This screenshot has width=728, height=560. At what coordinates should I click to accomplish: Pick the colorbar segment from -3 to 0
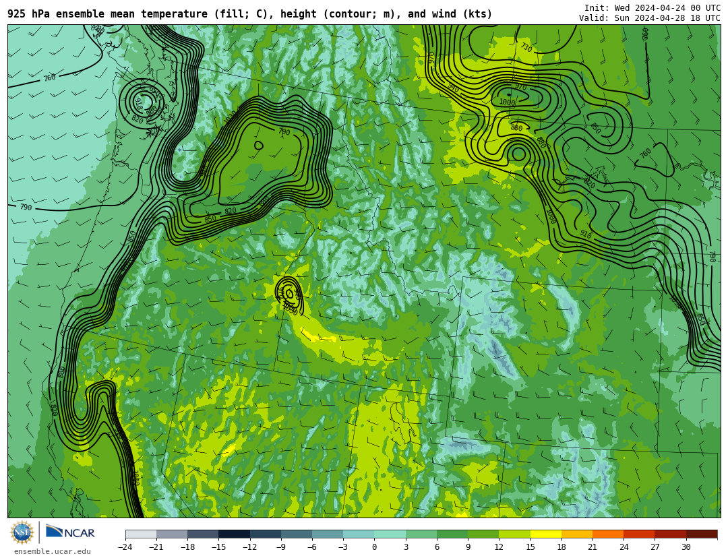click(x=359, y=534)
